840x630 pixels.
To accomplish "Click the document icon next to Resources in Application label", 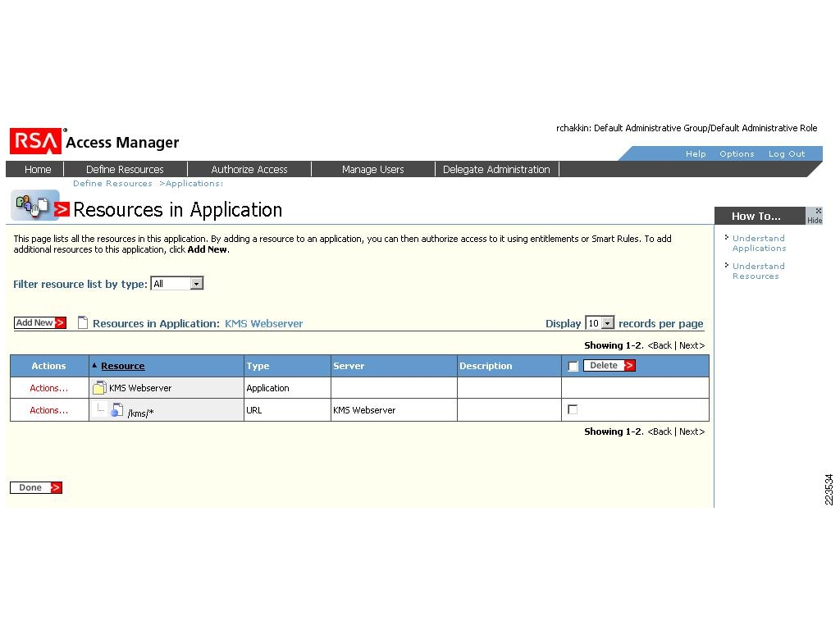I will point(83,322).
